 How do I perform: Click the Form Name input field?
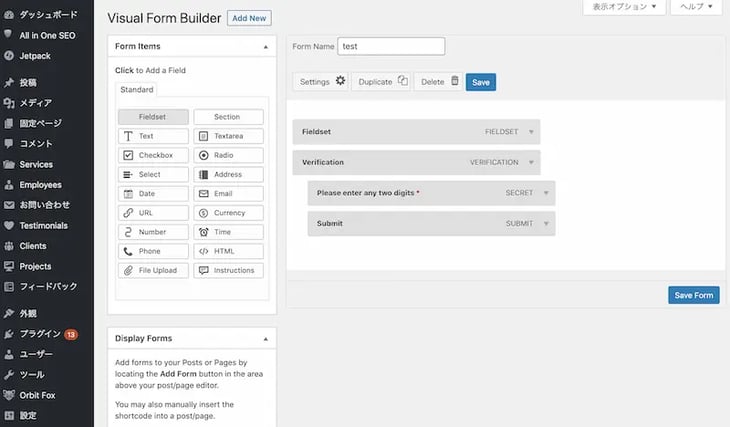pos(390,46)
